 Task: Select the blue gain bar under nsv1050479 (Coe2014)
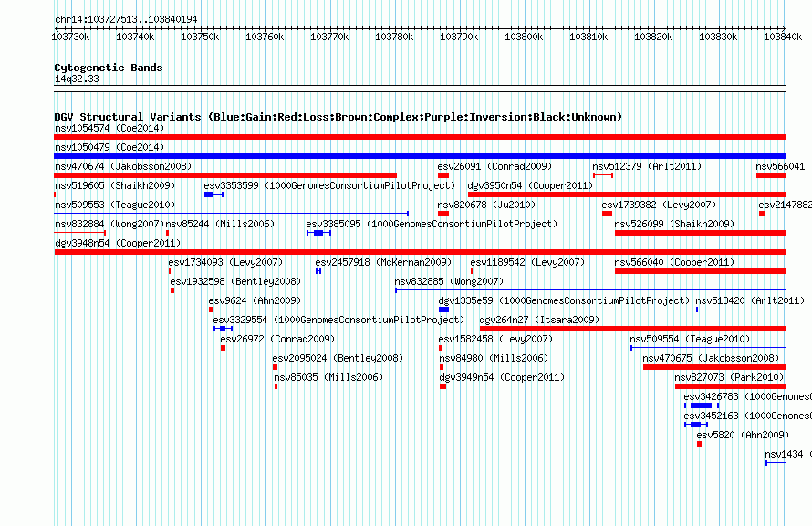point(420,156)
